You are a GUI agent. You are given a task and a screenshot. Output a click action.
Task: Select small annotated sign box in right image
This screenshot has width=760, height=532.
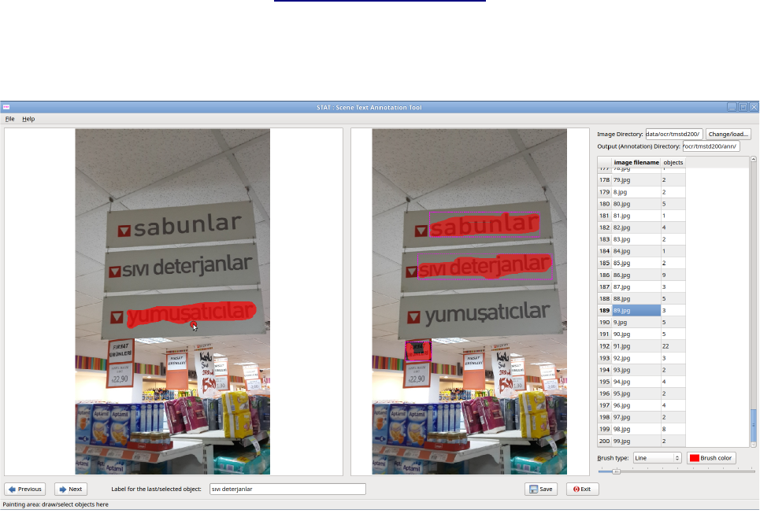tap(418, 350)
